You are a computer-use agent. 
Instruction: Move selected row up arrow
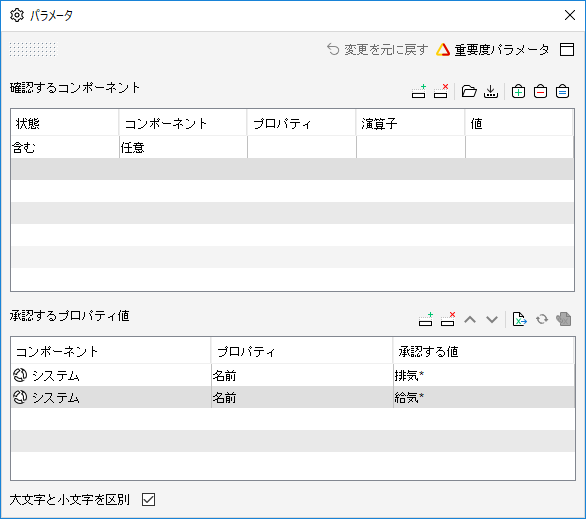[x=470, y=319]
